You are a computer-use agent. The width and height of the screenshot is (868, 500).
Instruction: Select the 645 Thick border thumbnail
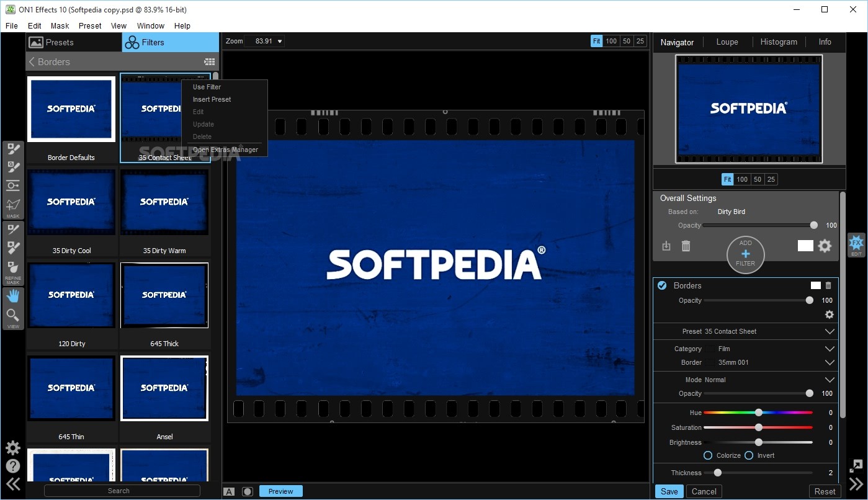point(164,295)
